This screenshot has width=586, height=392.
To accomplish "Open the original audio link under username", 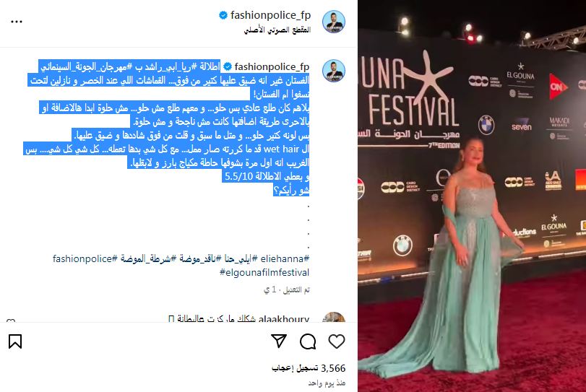I will coord(277,30).
